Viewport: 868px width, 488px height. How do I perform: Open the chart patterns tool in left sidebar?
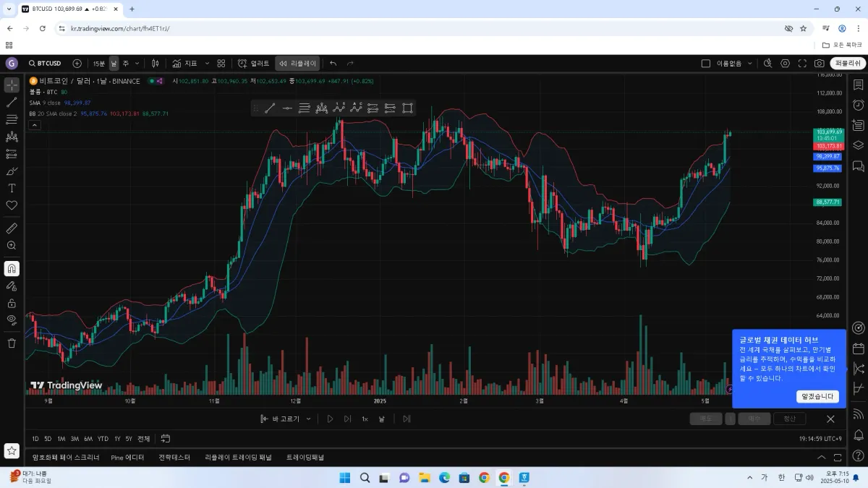click(x=12, y=137)
